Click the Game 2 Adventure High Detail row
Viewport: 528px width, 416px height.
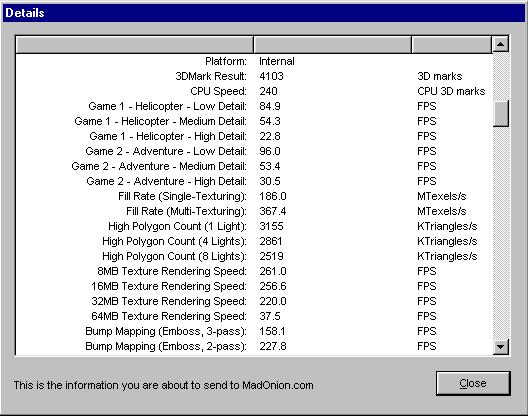pyautogui.click(x=254, y=181)
